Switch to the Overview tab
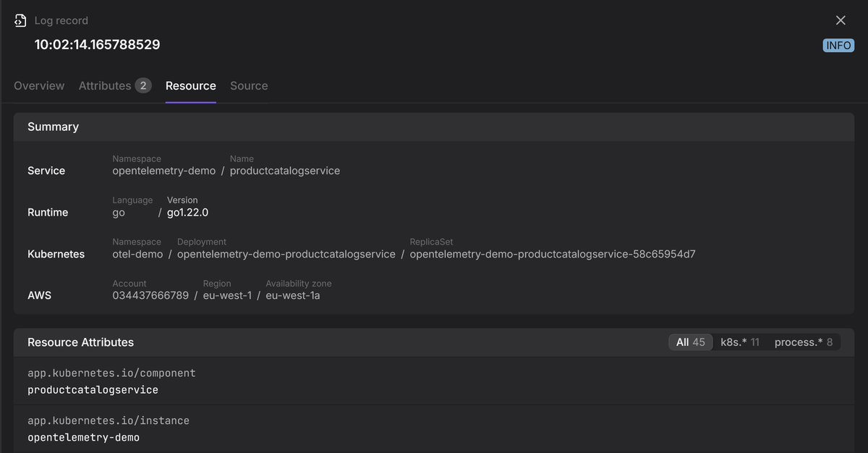This screenshot has height=453, width=868. point(39,85)
